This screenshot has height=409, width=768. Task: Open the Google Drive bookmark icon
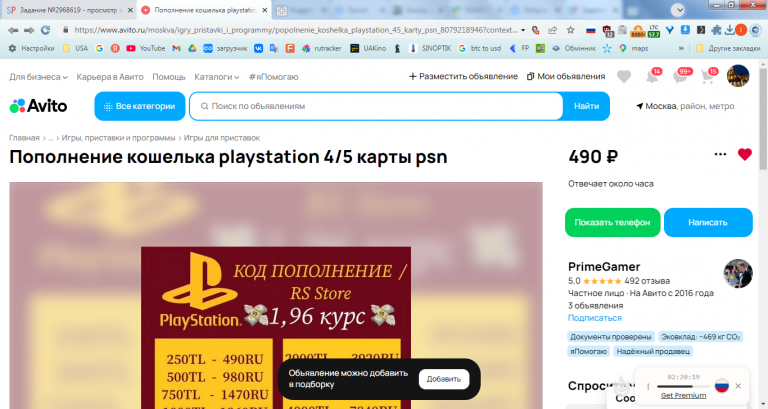click(x=192, y=48)
